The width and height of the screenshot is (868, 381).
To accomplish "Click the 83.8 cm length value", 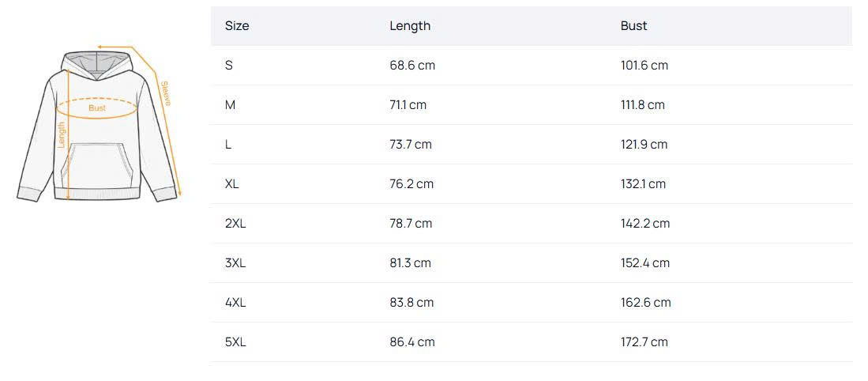I will [x=411, y=303].
